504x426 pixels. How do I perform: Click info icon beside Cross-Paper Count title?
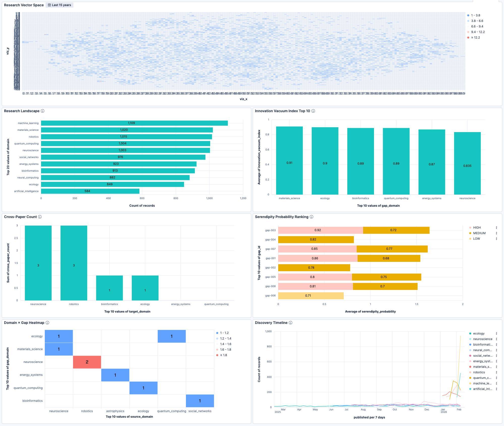click(x=40, y=217)
